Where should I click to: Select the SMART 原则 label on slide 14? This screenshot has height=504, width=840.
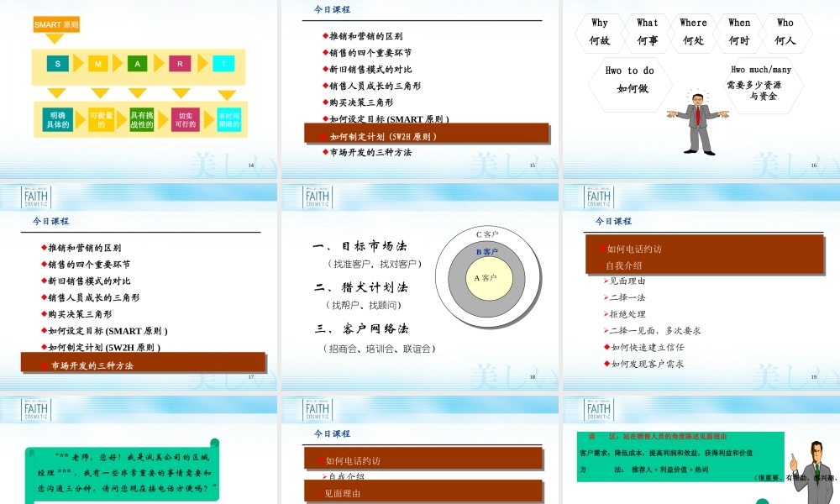coord(56,24)
